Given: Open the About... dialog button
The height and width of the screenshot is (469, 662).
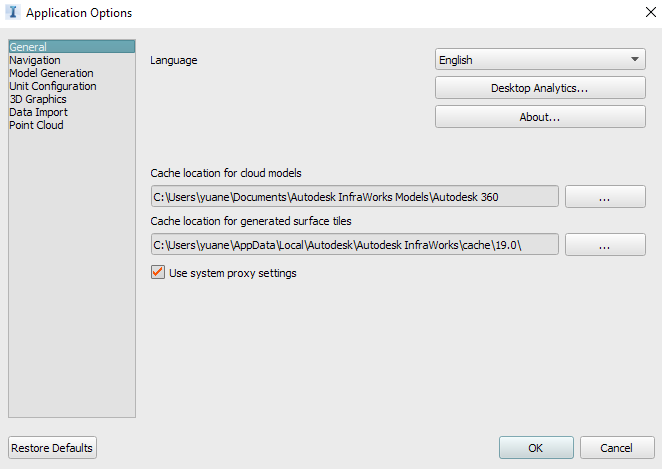Looking at the screenshot, I should [540, 117].
